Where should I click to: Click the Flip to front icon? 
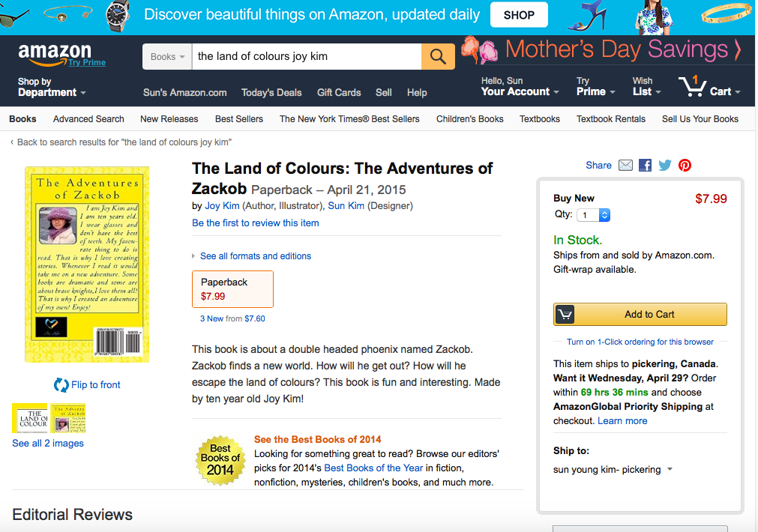(x=61, y=385)
